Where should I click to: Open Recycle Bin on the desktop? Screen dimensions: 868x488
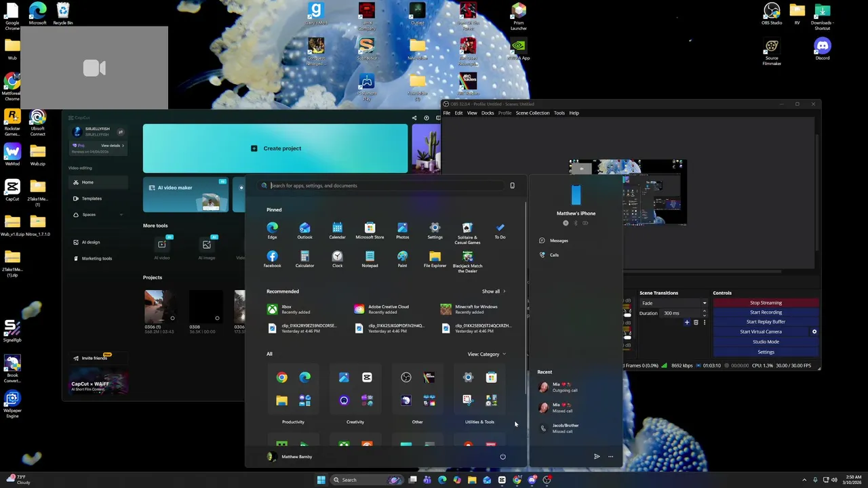62,14
